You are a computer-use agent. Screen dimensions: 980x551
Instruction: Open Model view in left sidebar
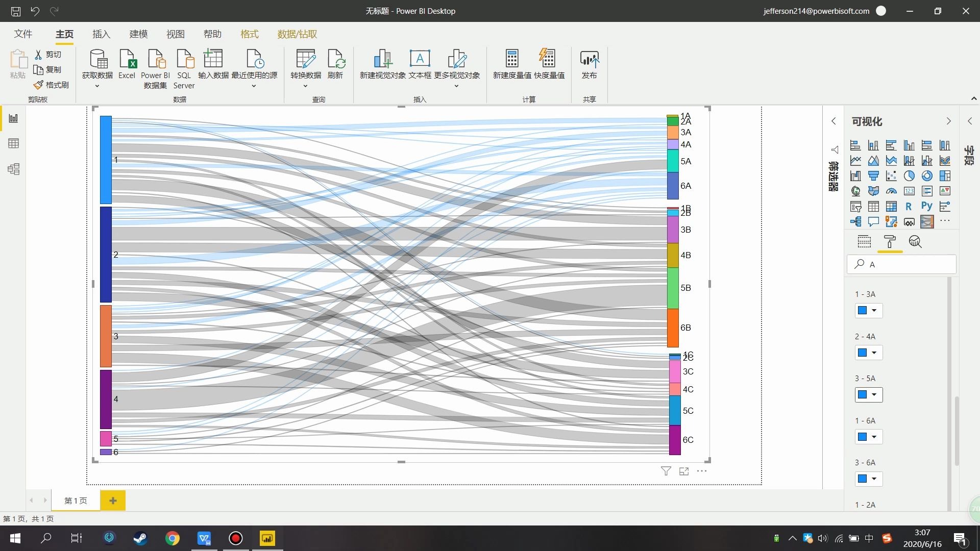click(14, 169)
